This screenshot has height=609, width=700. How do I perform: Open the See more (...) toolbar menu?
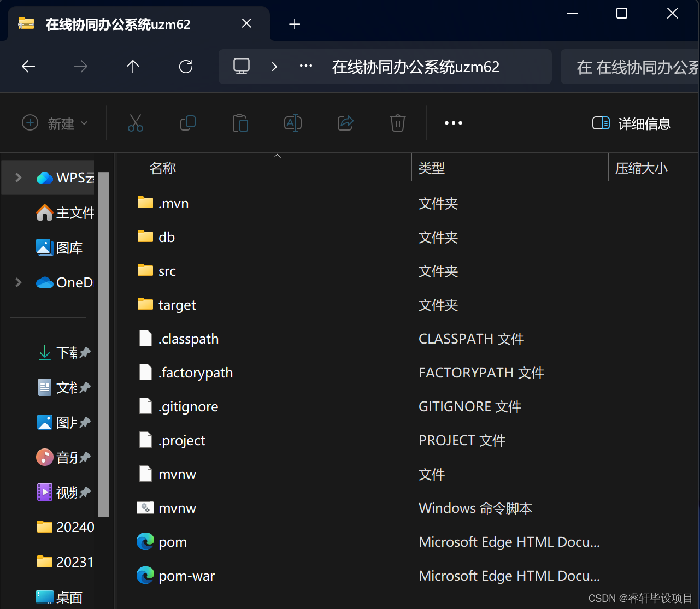(x=453, y=123)
